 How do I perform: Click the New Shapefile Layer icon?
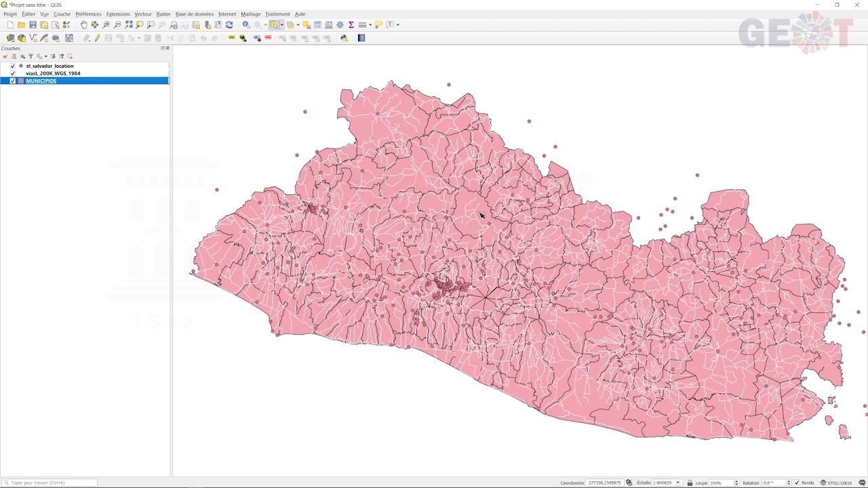(x=33, y=38)
